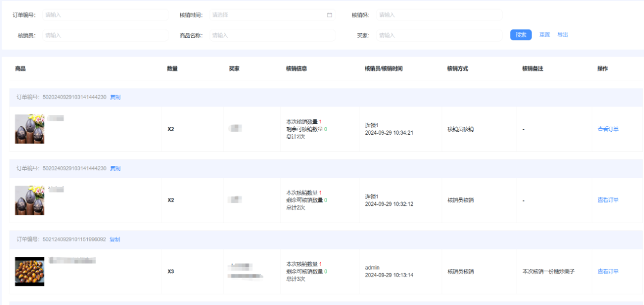Screen dimensions: 644x305
Task: Click into the 核销码 input box
Action: click(x=438, y=15)
